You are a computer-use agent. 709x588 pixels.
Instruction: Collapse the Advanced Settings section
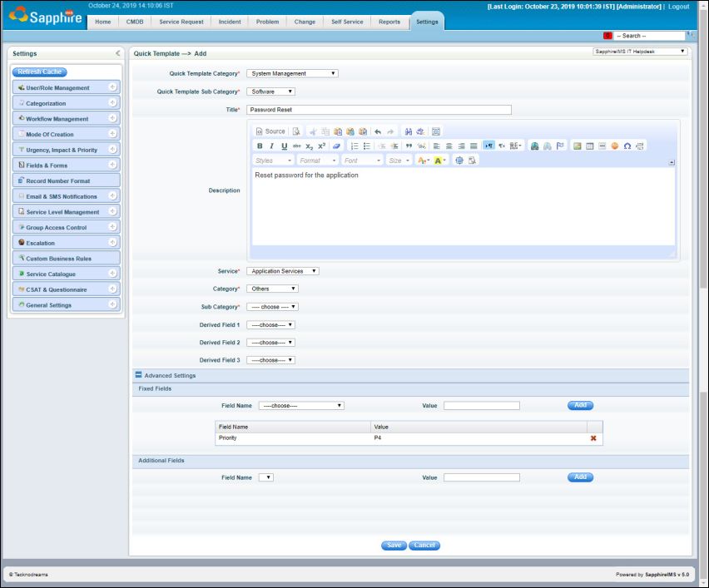coord(139,376)
